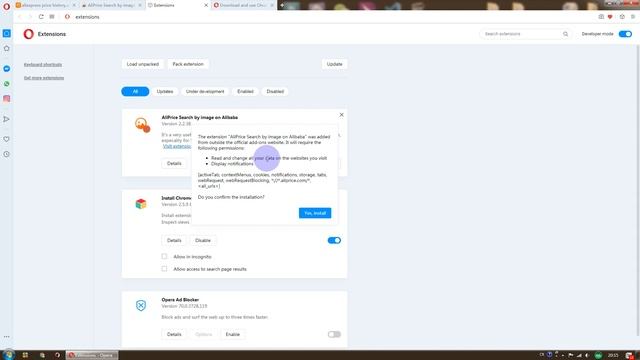Toggle the Install Chrome Extensions enable switch

coord(334,240)
